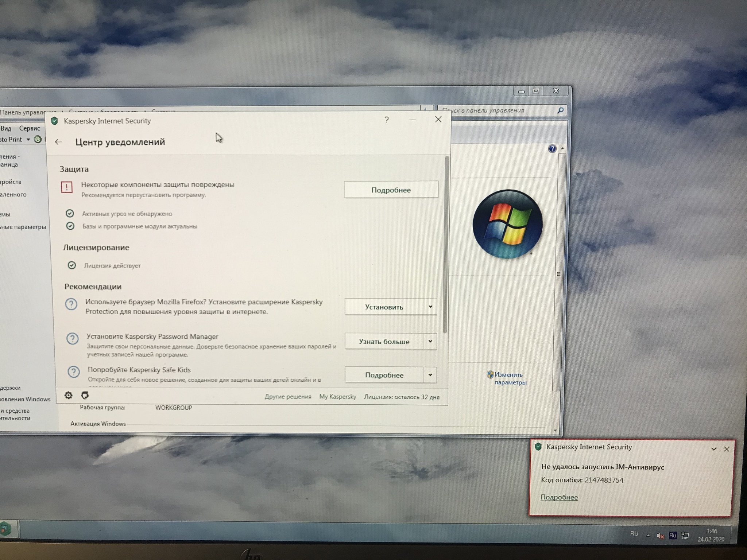Click the Kaspersky help question mark
Screen dimensions: 747x560
[x=387, y=120]
